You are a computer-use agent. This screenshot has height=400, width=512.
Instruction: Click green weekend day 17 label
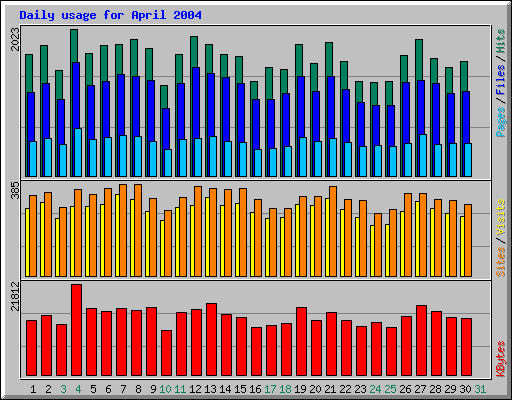[270, 389]
